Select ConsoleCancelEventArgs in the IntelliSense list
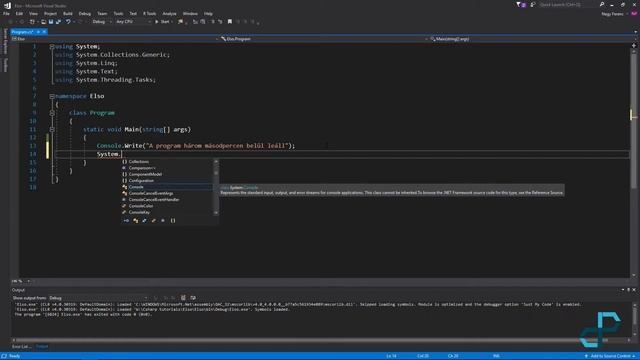This screenshot has width=640, height=360. coord(167,193)
